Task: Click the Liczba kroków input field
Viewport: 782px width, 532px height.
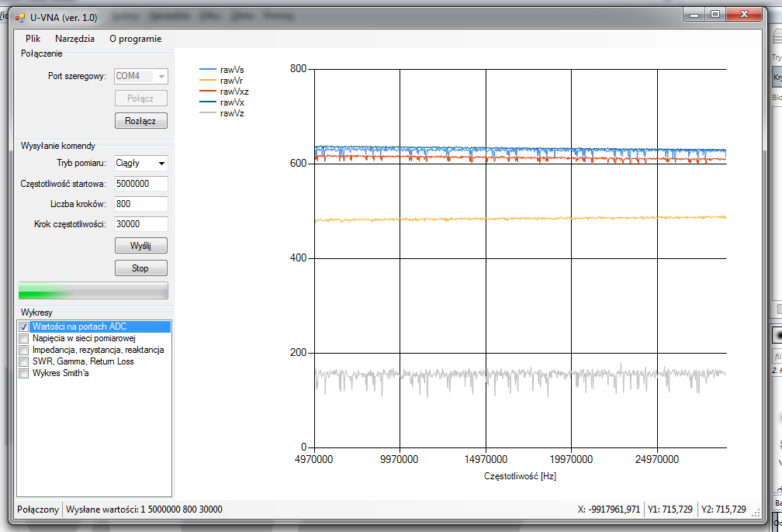Action: click(x=140, y=204)
